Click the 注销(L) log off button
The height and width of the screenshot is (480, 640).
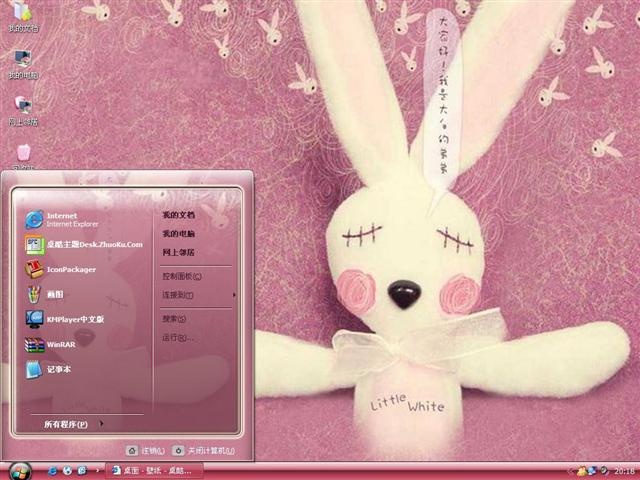145,451
